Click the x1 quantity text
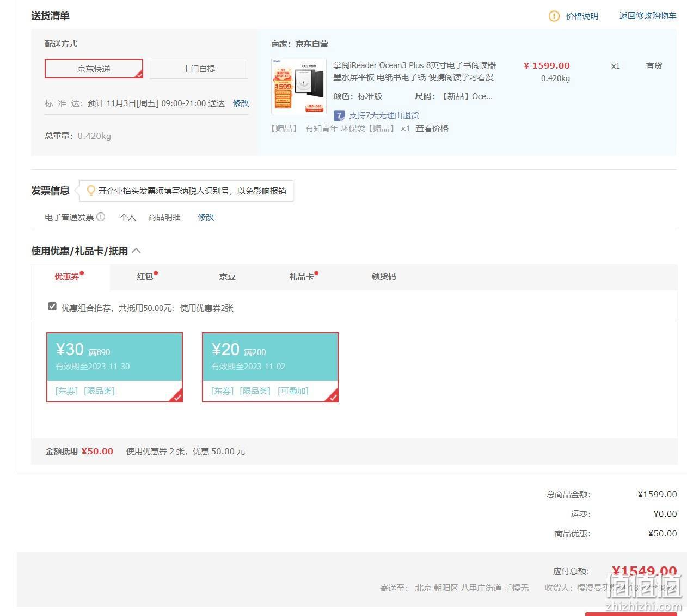 616,66
